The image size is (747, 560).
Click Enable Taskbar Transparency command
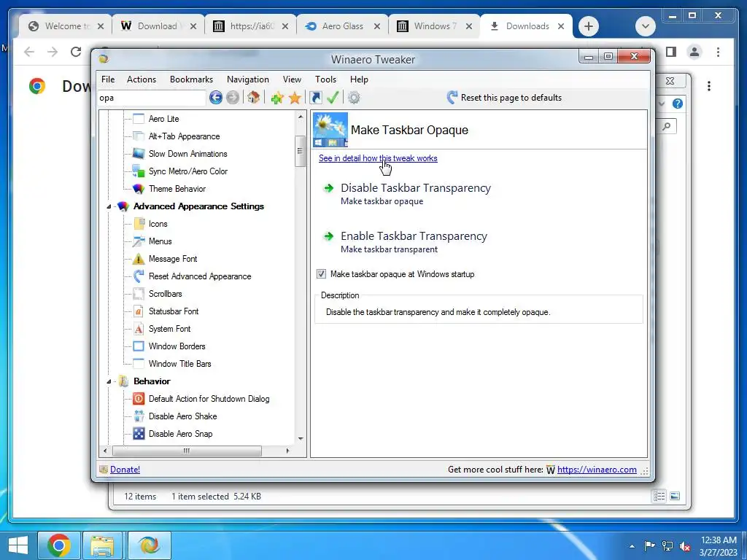pyautogui.click(x=414, y=236)
